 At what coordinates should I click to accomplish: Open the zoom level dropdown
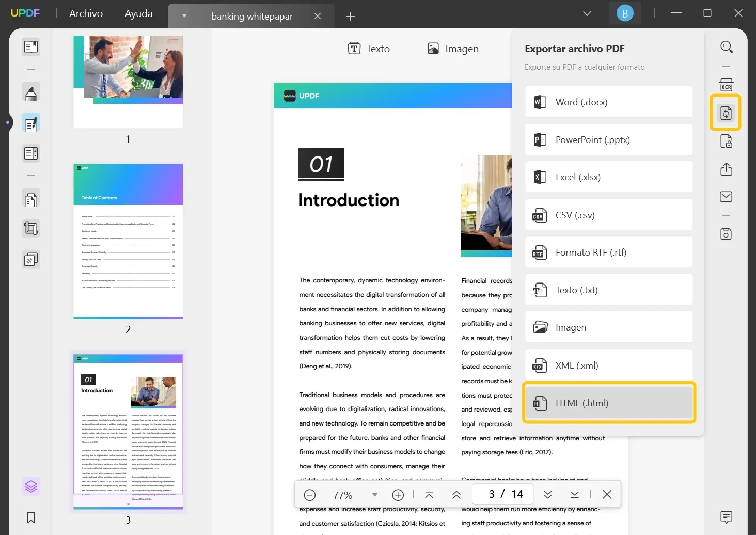tap(375, 495)
